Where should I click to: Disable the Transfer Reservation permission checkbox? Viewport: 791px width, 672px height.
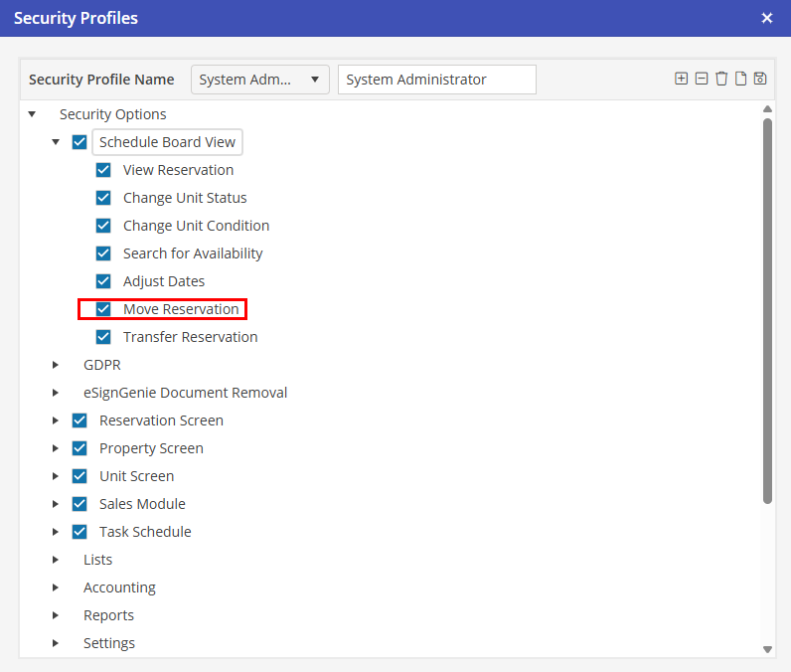(103, 337)
